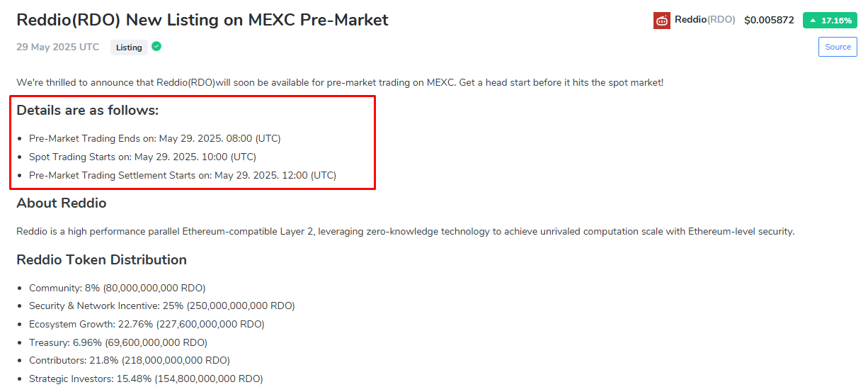868x392 pixels.
Task: Open the Reddio(RDO) coin link
Action: (x=705, y=20)
